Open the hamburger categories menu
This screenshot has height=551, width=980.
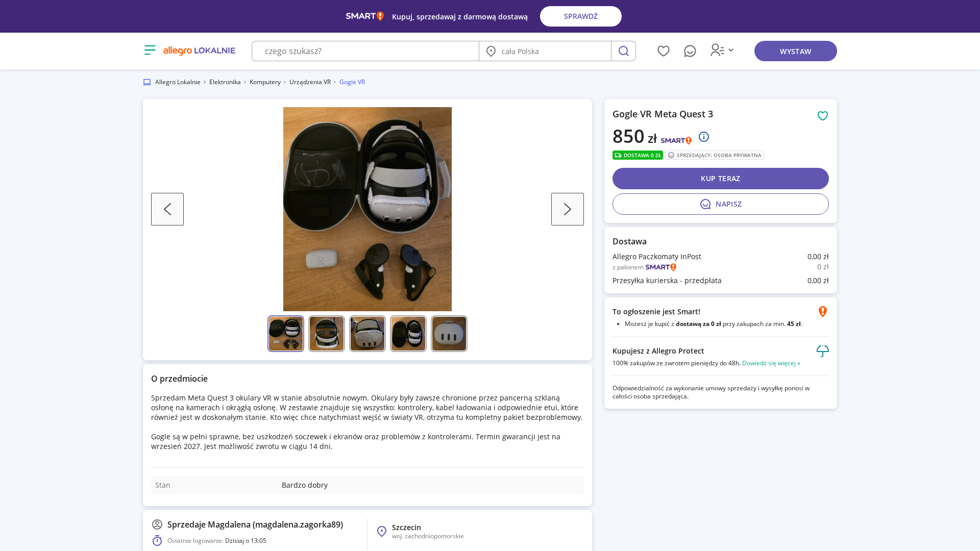coord(150,50)
